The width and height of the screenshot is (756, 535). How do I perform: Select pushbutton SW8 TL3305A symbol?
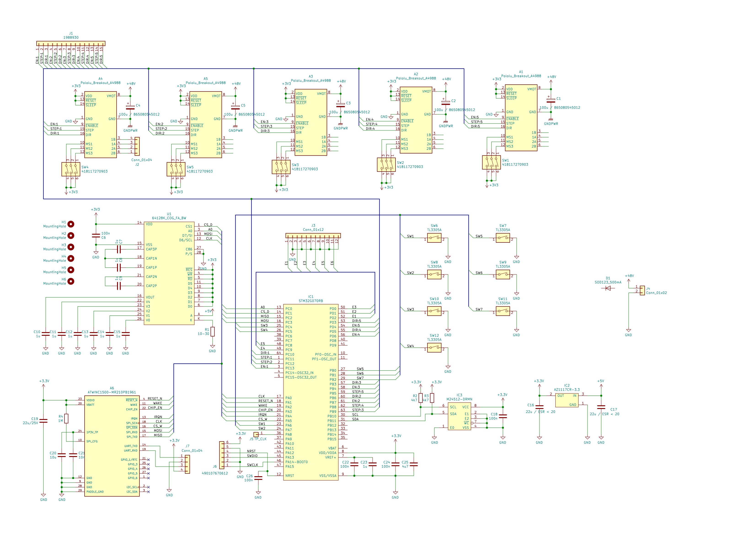click(434, 275)
